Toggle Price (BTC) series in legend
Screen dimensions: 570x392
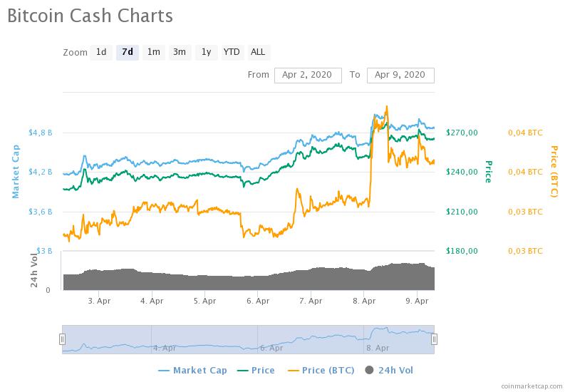[321, 371]
